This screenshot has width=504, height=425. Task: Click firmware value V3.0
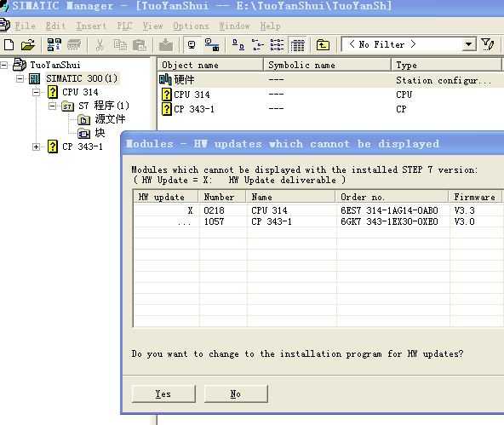465,221
